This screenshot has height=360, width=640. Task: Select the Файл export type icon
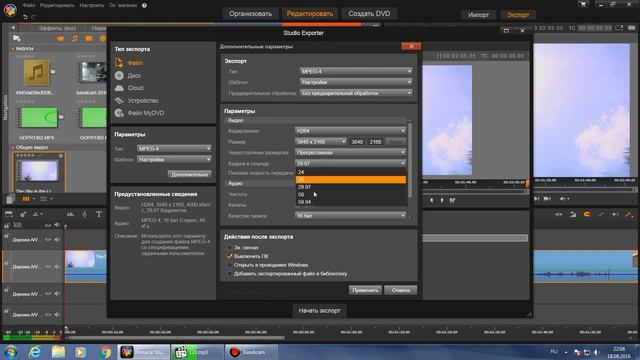click(119, 62)
